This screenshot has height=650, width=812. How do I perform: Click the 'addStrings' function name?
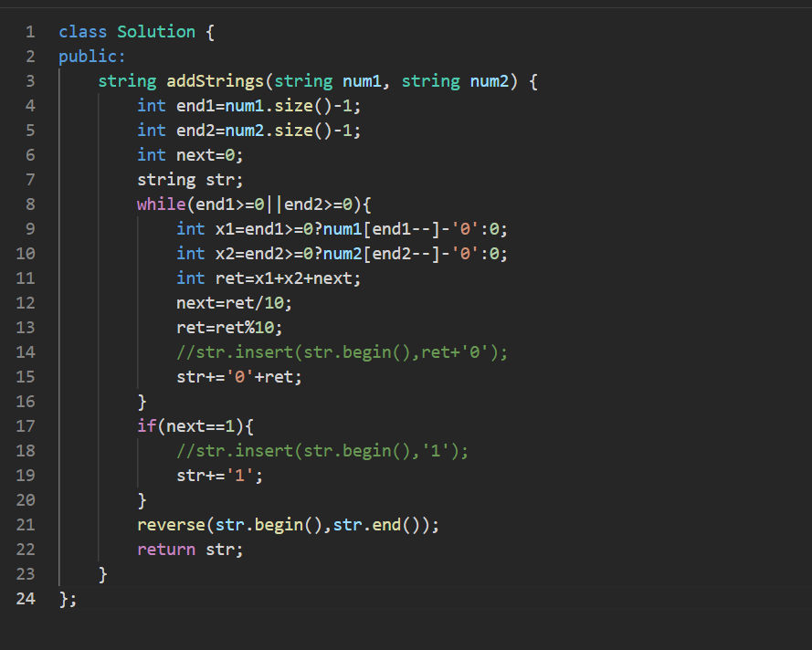(x=215, y=81)
